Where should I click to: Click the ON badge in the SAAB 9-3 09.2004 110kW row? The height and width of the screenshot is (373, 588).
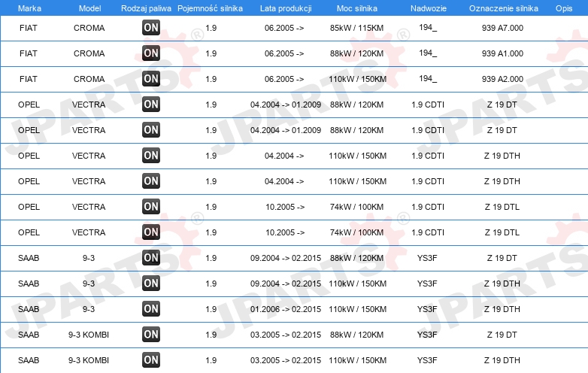click(151, 284)
